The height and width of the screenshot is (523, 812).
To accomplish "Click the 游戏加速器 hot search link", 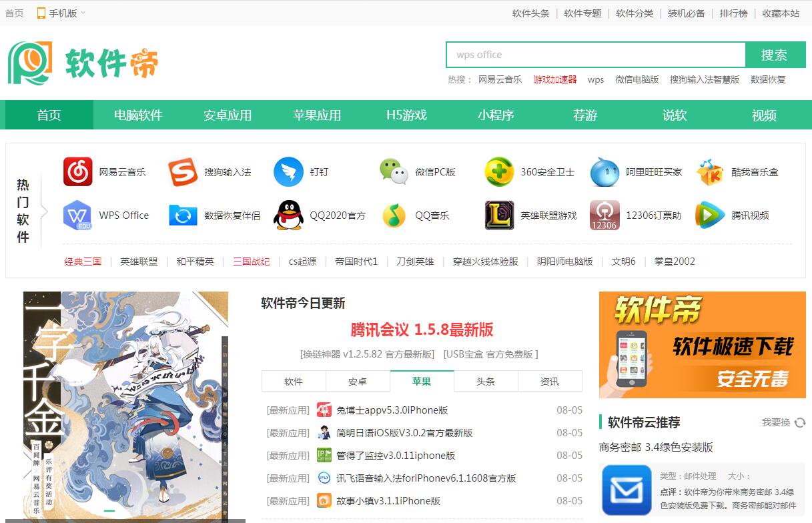I will pyautogui.click(x=554, y=79).
